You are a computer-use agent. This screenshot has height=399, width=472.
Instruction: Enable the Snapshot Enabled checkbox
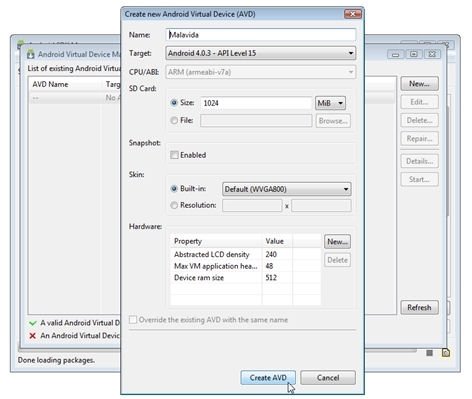174,155
